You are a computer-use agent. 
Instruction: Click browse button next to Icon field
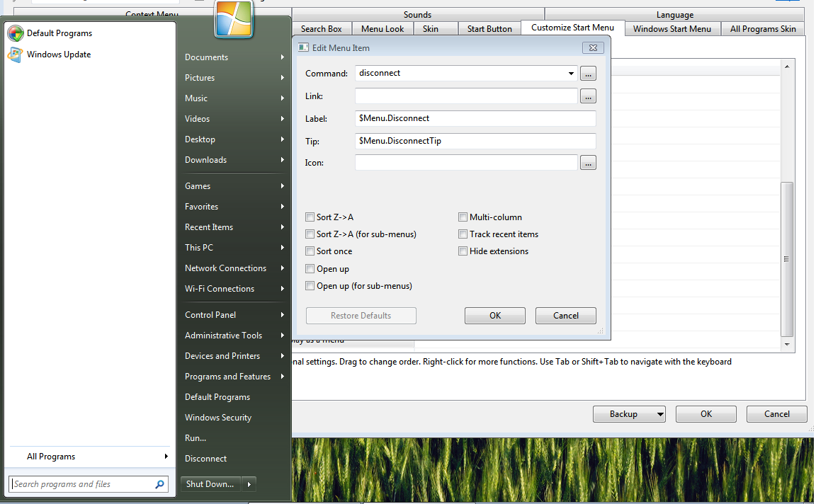(x=588, y=164)
